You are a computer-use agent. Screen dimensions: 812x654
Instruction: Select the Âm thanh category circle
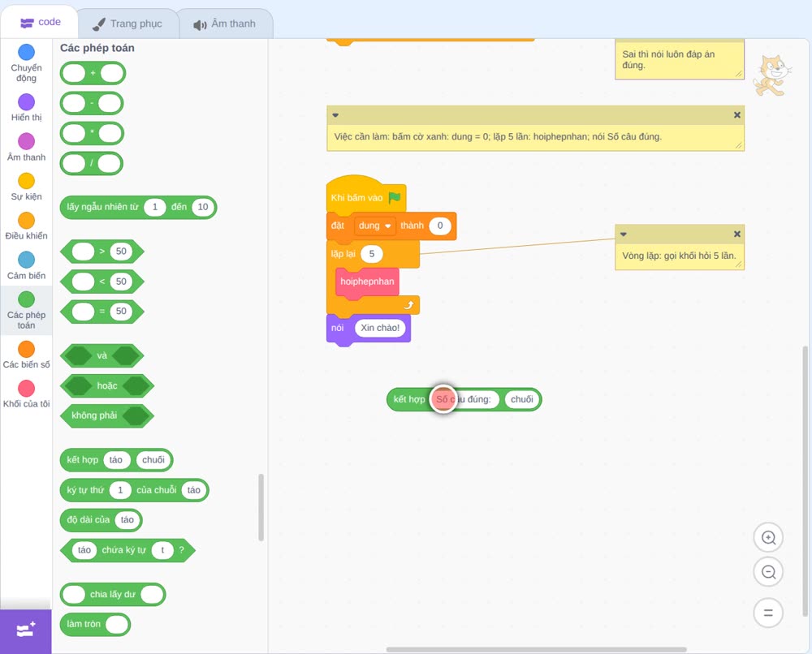pyautogui.click(x=27, y=141)
